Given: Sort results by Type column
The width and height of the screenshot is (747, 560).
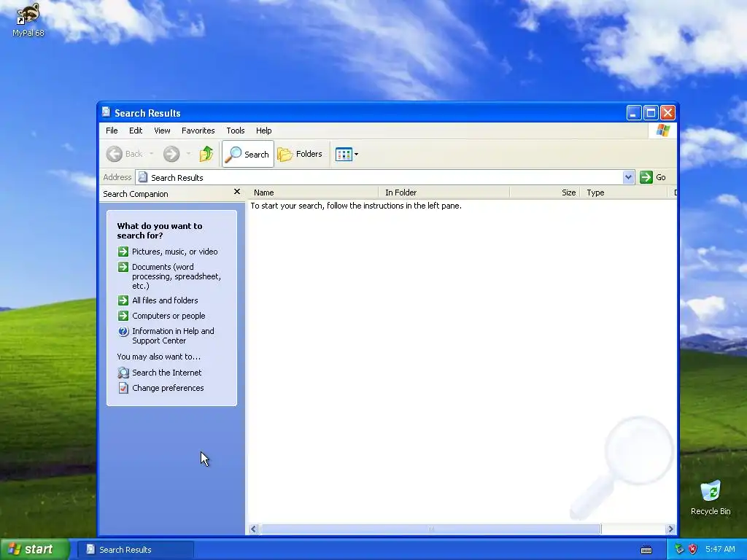Looking at the screenshot, I should [624, 192].
